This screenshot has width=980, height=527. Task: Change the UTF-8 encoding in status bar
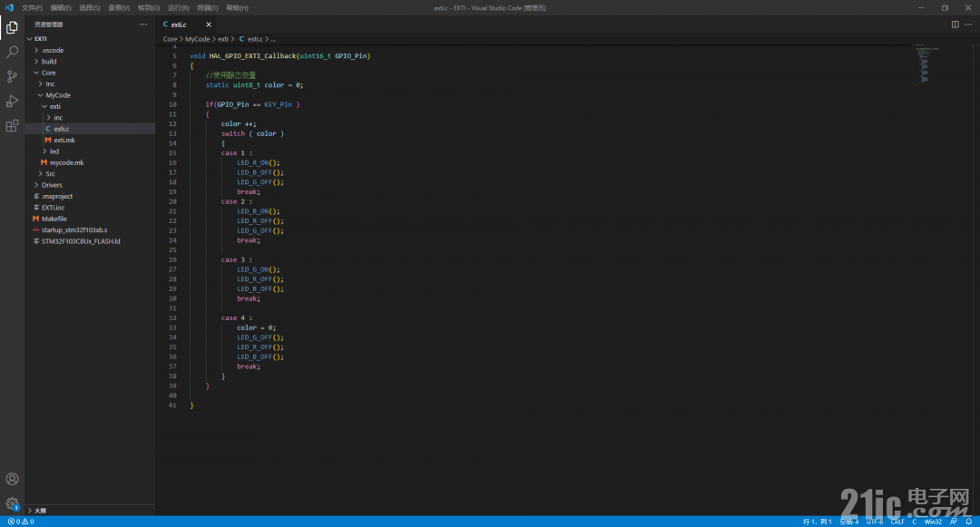tap(875, 522)
